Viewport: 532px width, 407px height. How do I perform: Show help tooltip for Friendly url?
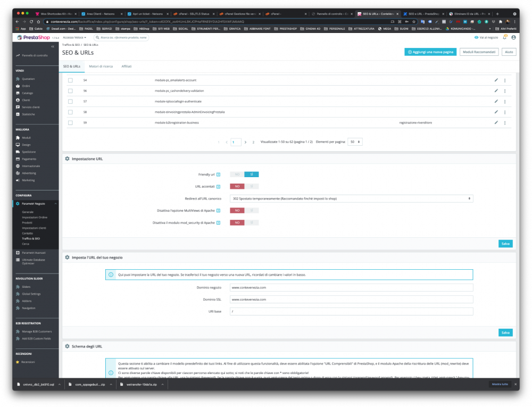[219, 175]
